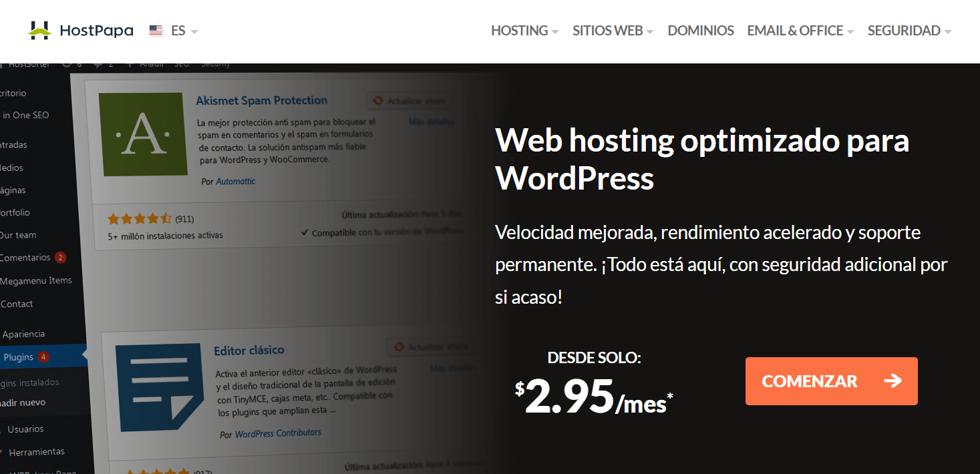980x474 pixels.
Task: Click the Automattic author link
Action: coord(235,181)
